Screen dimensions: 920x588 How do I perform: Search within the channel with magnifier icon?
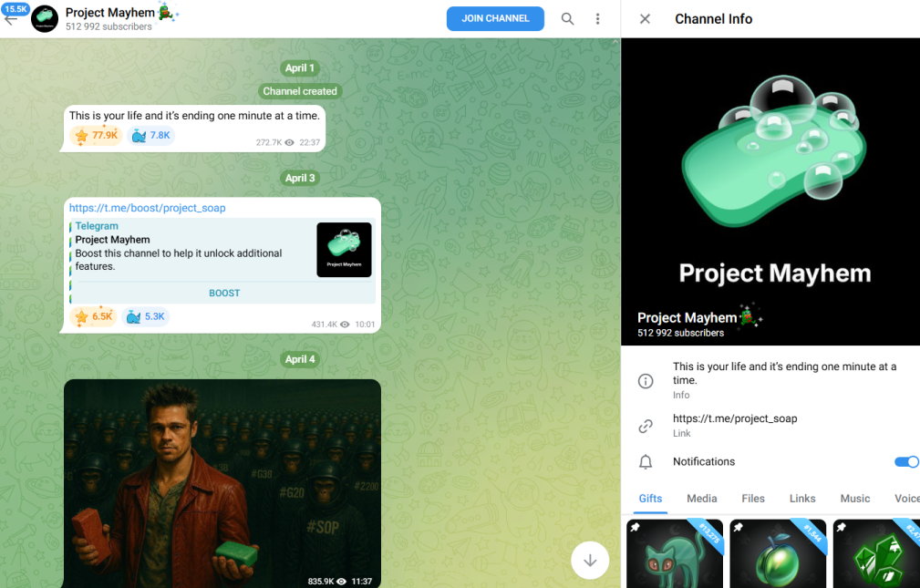[567, 19]
